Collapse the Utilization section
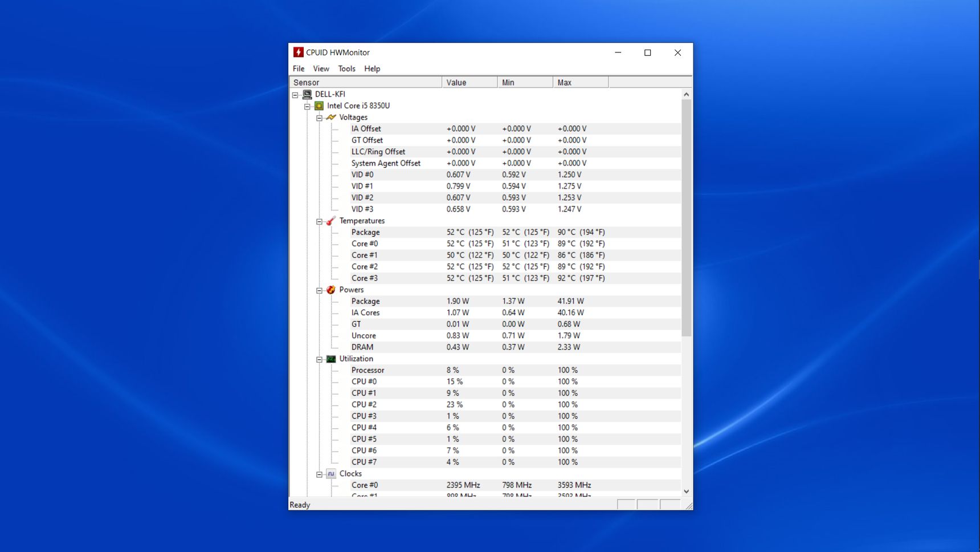Viewport: 980px width, 552px height. click(319, 359)
